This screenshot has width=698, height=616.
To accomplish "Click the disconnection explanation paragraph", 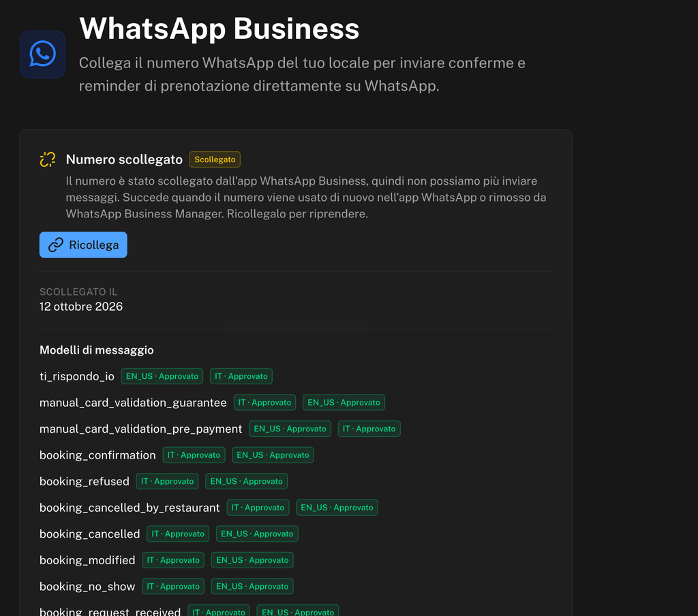I will (306, 198).
